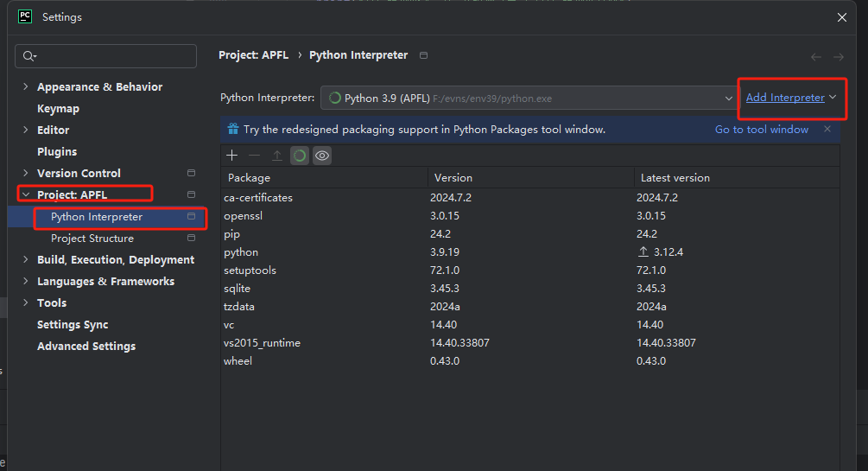The image size is (868, 471).
Task: Open Keymap settings
Action: (x=58, y=109)
